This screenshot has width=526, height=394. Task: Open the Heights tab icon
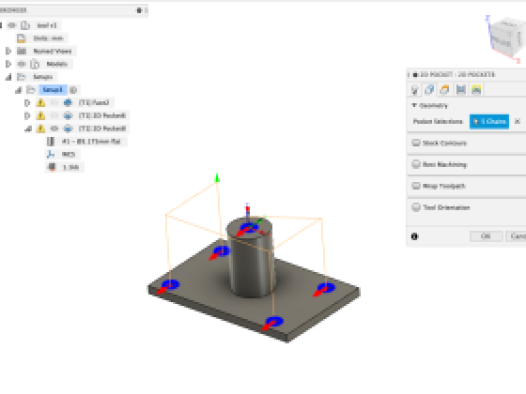[x=445, y=90]
